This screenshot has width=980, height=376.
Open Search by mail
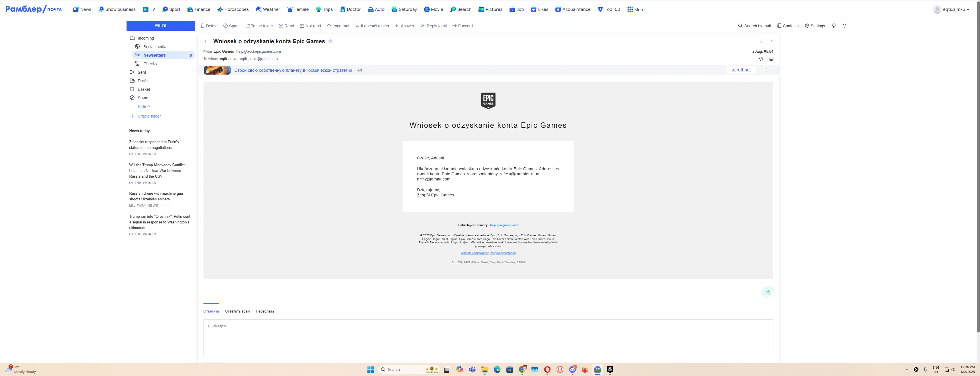(x=754, y=26)
